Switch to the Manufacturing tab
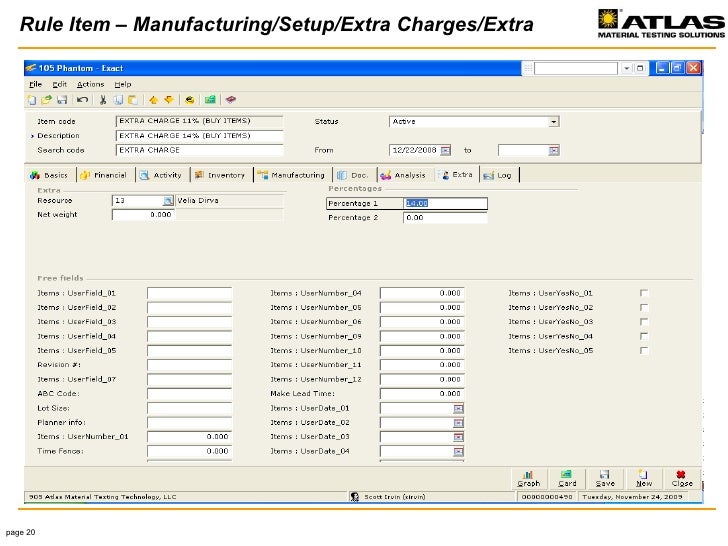The height and width of the screenshot is (546, 728). tap(292, 175)
